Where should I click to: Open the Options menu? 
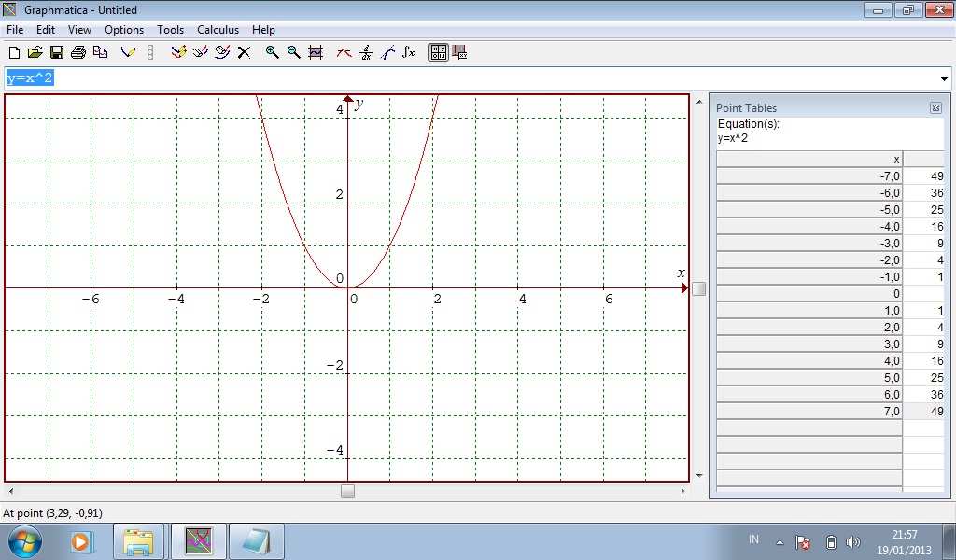tap(124, 29)
